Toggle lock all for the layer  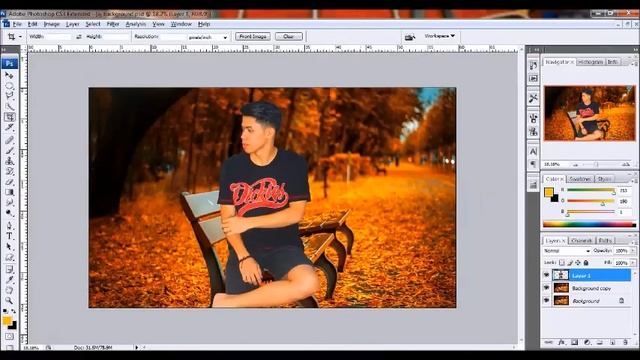(586, 262)
